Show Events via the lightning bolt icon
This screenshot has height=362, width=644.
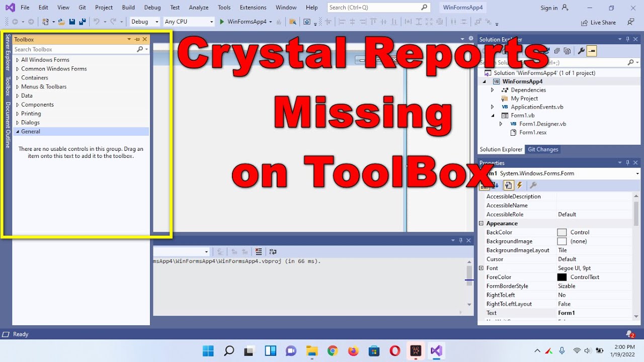(520, 186)
